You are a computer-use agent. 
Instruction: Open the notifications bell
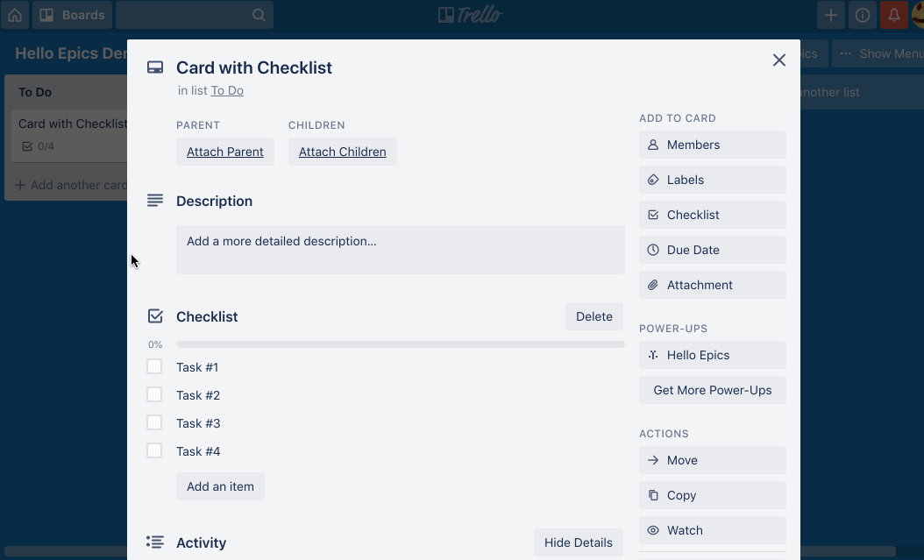893,15
